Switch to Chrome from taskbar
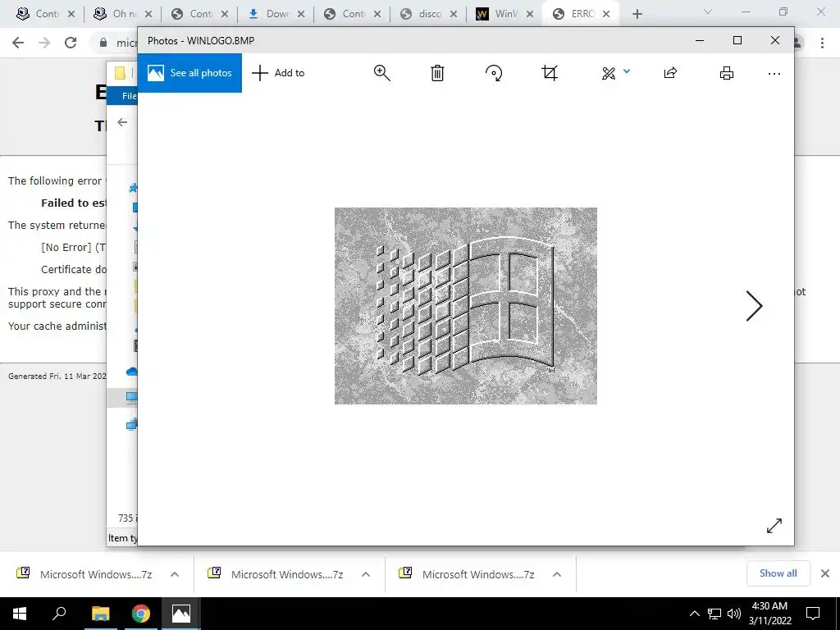The height and width of the screenshot is (630, 840). (141, 614)
